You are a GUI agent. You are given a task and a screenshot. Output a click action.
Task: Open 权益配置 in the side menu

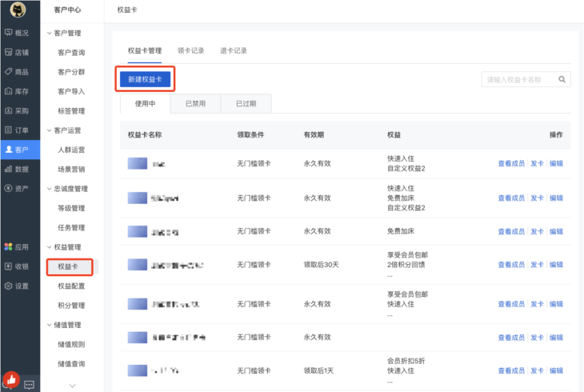(x=71, y=286)
